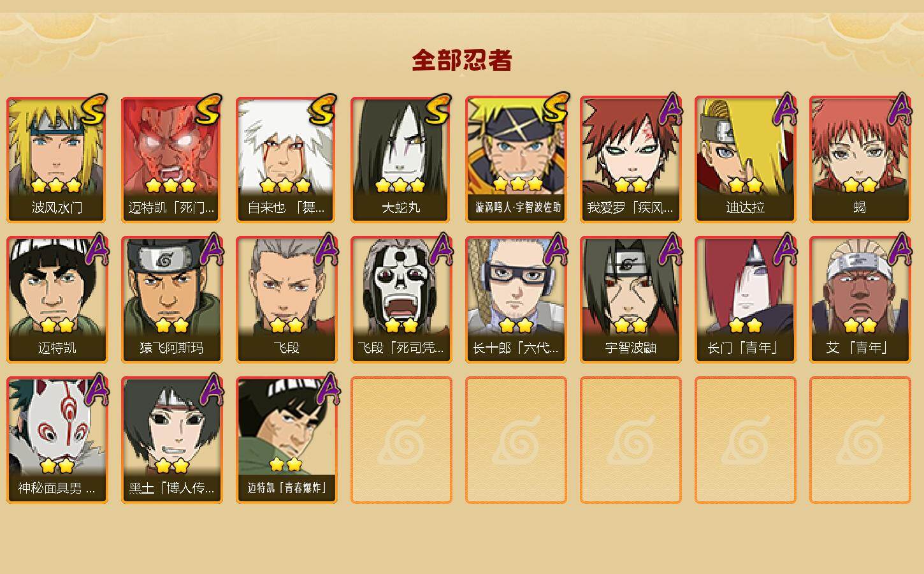924x574 pixels.
Task: Click the S rank badge on 漩涡鸣人·宇智波佐助
Action: (554, 108)
